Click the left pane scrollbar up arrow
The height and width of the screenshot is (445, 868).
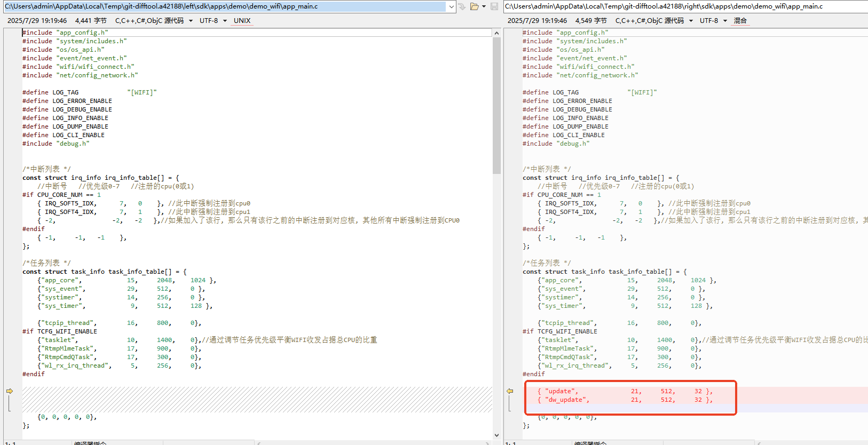tap(496, 33)
